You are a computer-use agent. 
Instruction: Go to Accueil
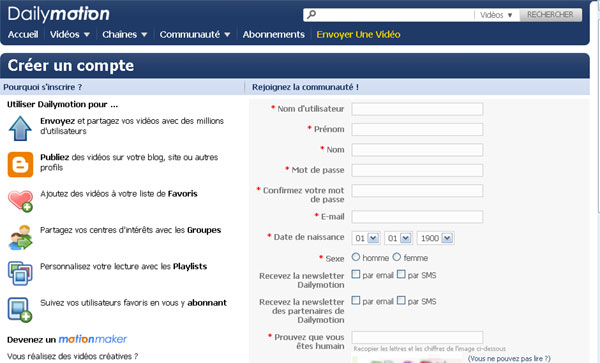pyautogui.click(x=23, y=34)
